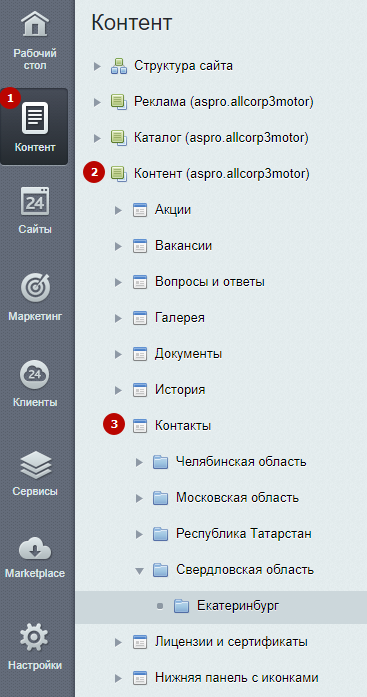Viewport: 367px width, 697px height.
Task: Click the Челябинская область folder icon
Action: [160, 462]
